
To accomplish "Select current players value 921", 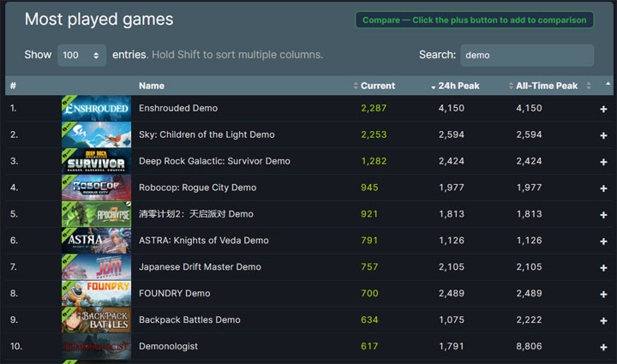I will point(369,214).
